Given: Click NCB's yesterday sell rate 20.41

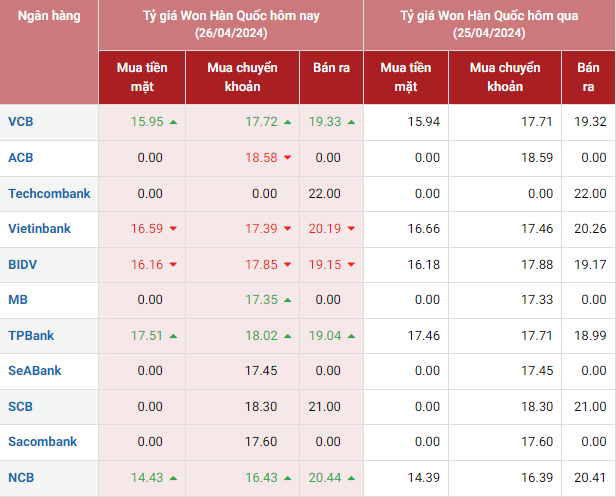Looking at the screenshot, I should point(589,478).
